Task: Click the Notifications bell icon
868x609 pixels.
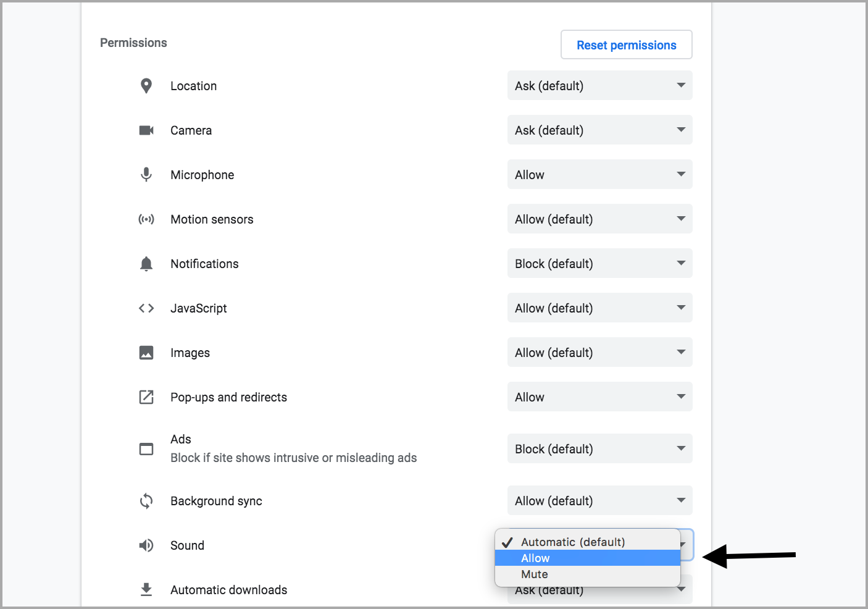Action: coord(146,264)
